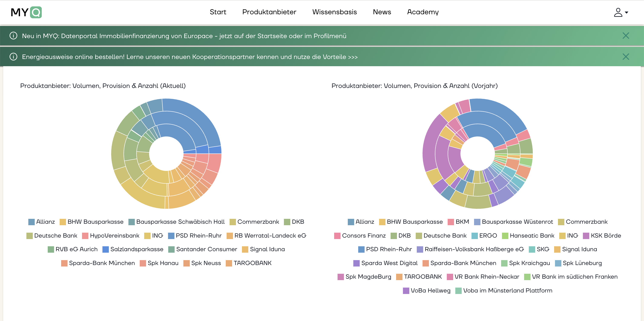Click info icon on Energieausweise banner
The image size is (644, 321).
(13, 57)
